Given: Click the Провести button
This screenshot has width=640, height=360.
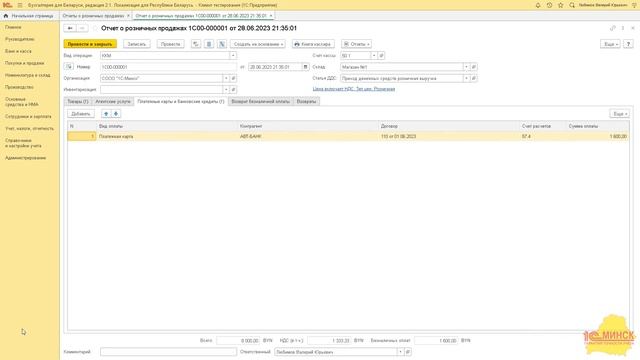Looking at the screenshot, I should (171, 44).
